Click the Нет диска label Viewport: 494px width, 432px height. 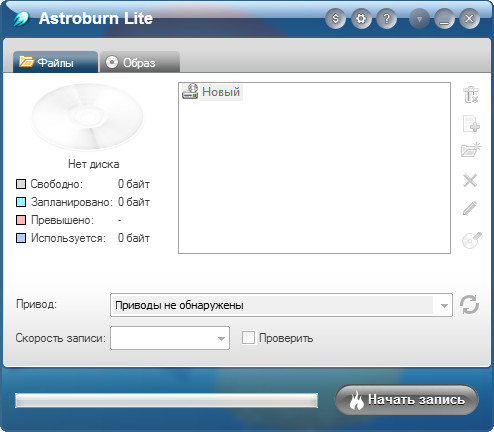(93, 164)
